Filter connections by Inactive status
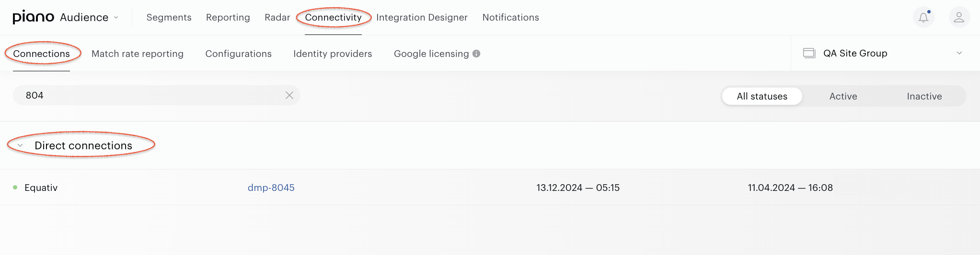The width and height of the screenshot is (980, 255). [924, 96]
